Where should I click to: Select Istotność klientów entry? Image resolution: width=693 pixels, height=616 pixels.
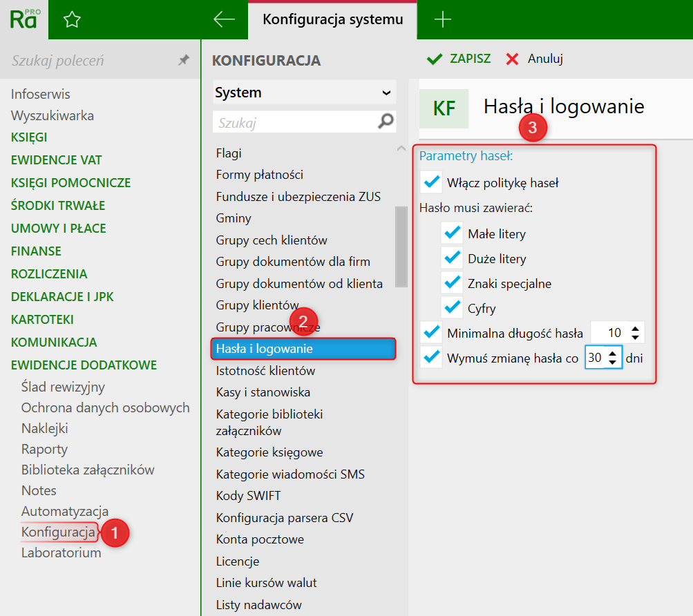[265, 371]
